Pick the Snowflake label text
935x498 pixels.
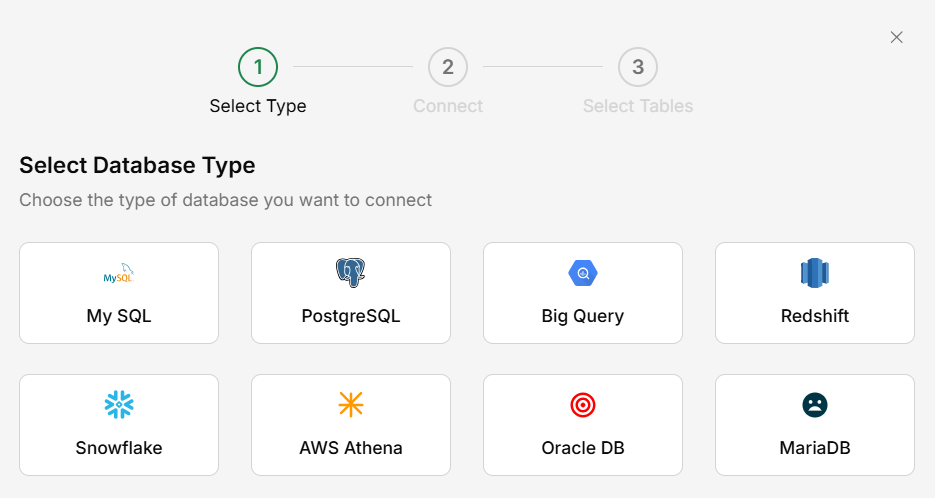119,448
